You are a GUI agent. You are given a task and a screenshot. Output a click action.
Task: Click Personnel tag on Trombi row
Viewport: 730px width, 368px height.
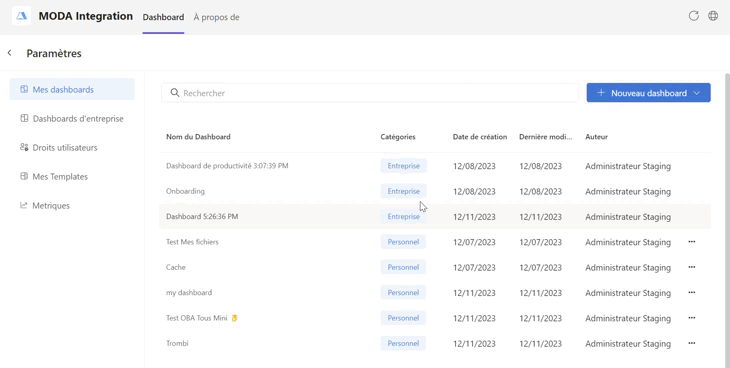[403, 343]
